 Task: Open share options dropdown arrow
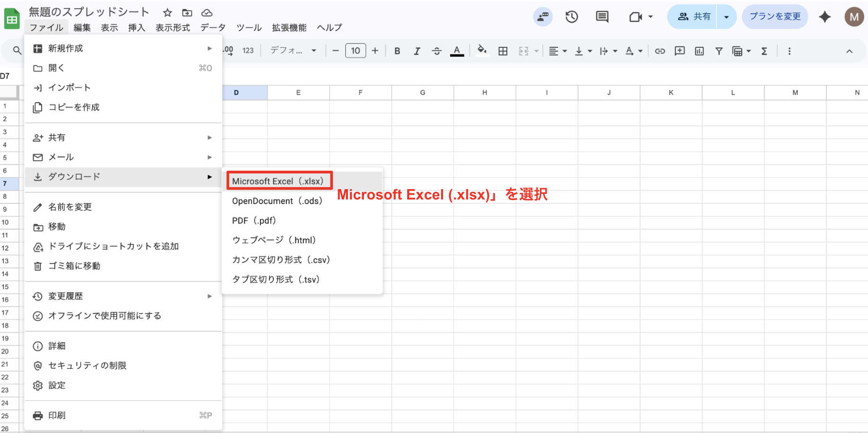coord(726,17)
